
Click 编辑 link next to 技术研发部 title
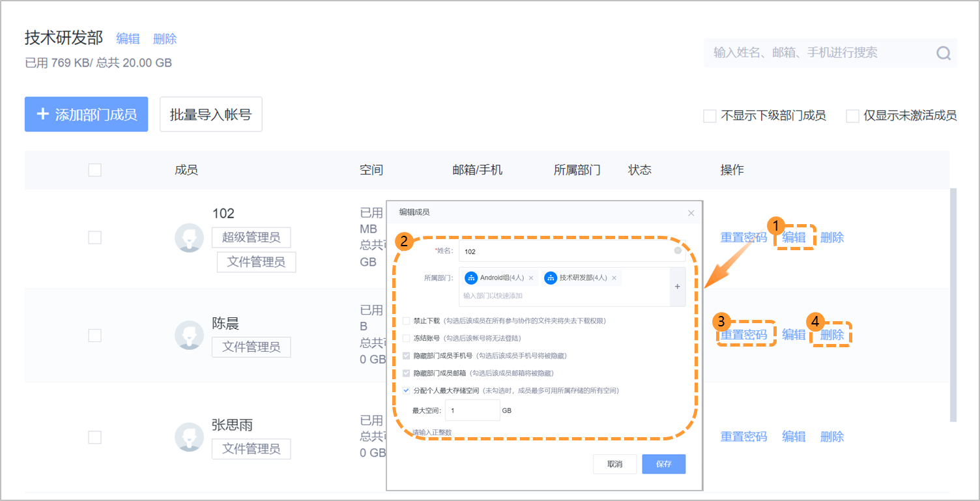pyautogui.click(x=128, y=39)
